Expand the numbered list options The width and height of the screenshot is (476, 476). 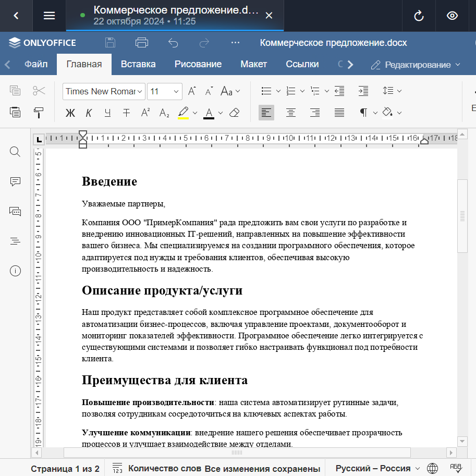tap(302, 91)
